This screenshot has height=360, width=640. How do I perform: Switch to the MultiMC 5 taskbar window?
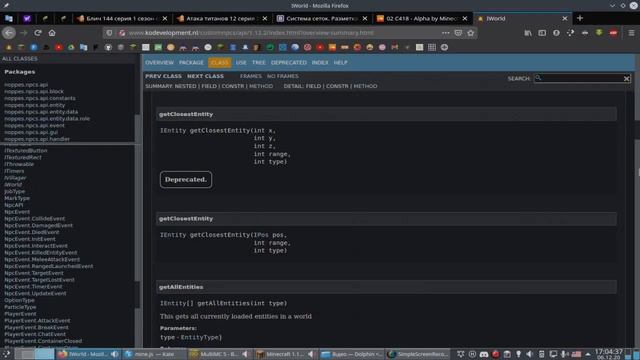point(220,354)
